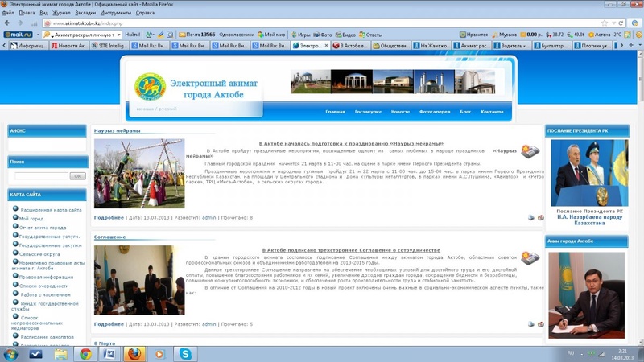This screenshot has height=362, width=644.
Task: Click the Почта mail icon in the toolbar
Action: (183, 35)
